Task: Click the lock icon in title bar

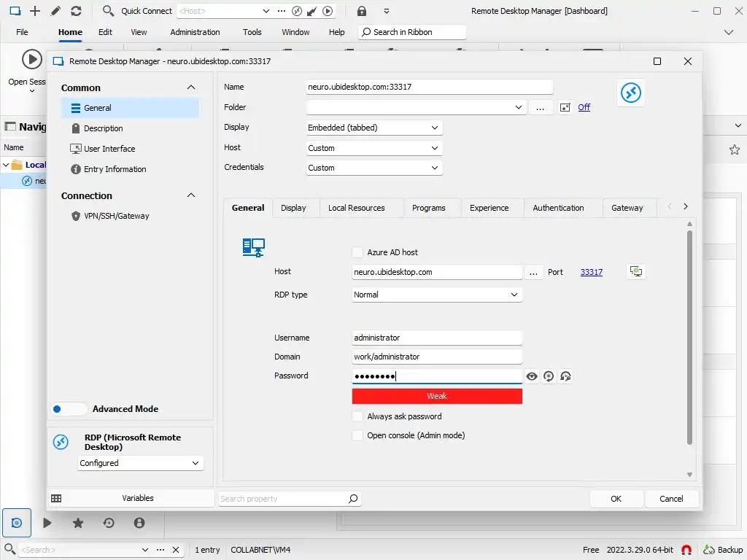Action: (362, 10)
